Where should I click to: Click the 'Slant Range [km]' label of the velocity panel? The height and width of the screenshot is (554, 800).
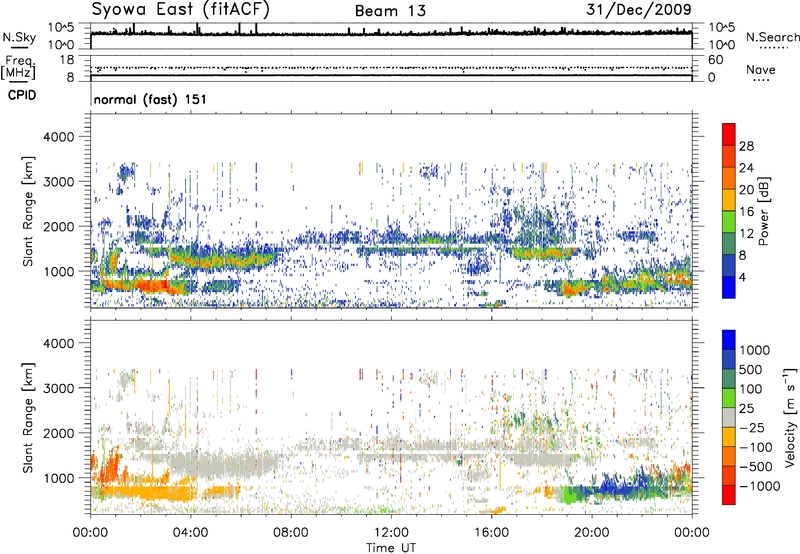28,417
